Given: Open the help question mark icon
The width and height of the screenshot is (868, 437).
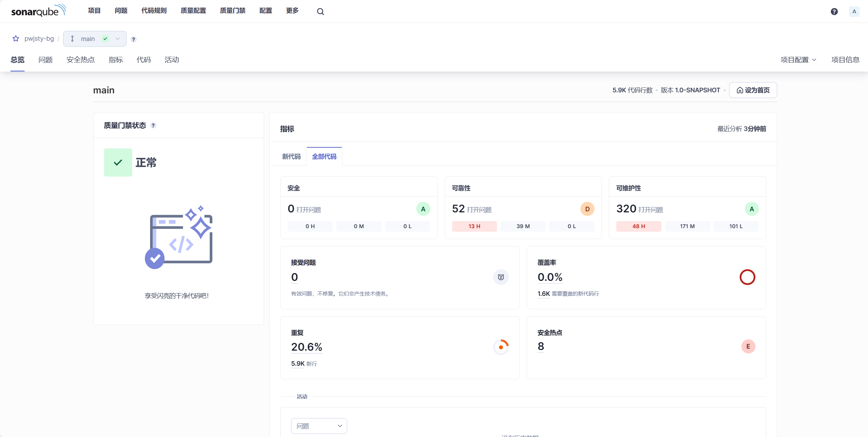Looking at the screenshot, I should tap(834, 12).
